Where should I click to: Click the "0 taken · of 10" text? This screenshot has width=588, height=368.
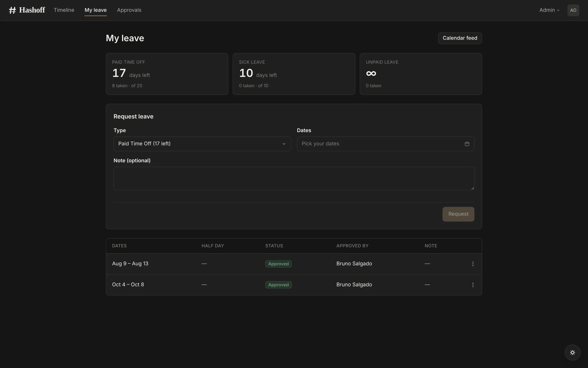[x=253, y=86]
